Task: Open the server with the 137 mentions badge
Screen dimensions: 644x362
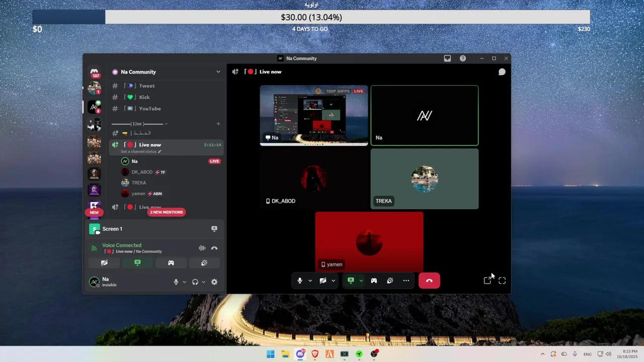Action: [94, 72]
